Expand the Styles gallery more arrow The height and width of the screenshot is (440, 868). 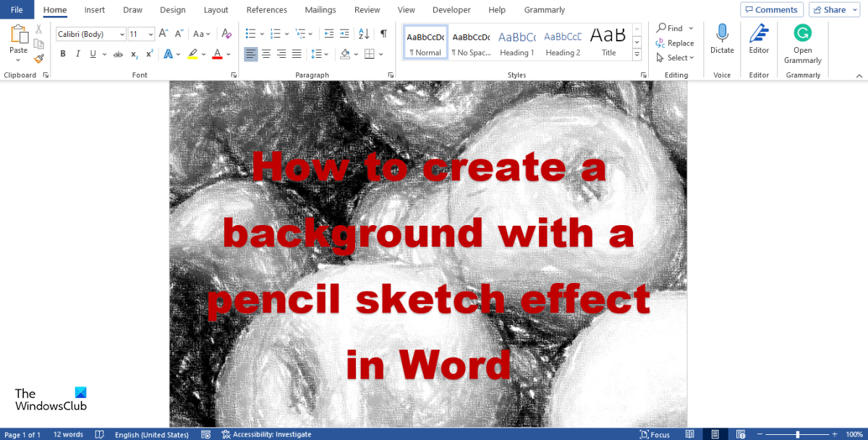pos(637,54)
